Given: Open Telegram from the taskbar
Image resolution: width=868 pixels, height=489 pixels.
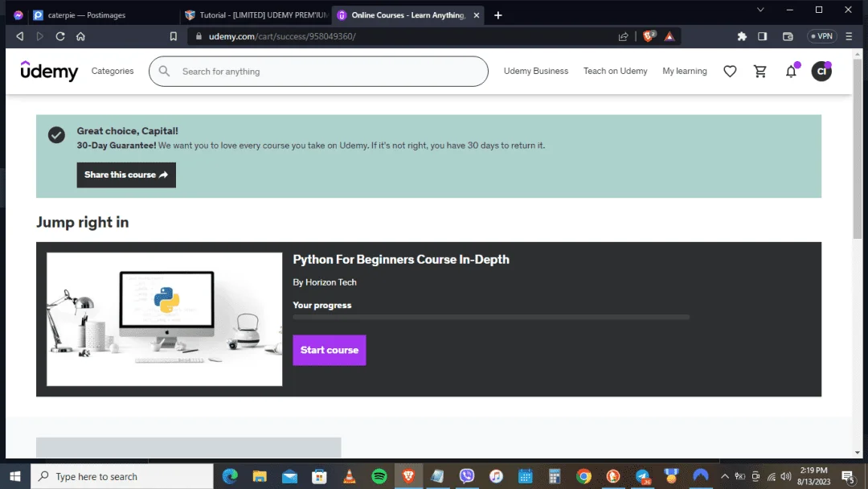Looking at the screenshot, I should [642, 476].
